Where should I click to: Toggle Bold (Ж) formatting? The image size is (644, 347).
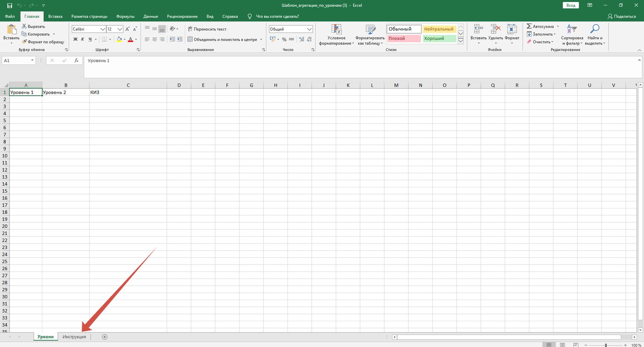[x=75, y=40]
